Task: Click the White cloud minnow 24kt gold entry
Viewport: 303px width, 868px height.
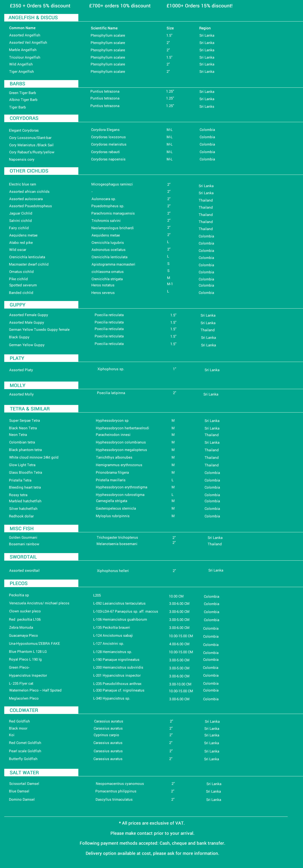Action: click(x=34, y=457)
